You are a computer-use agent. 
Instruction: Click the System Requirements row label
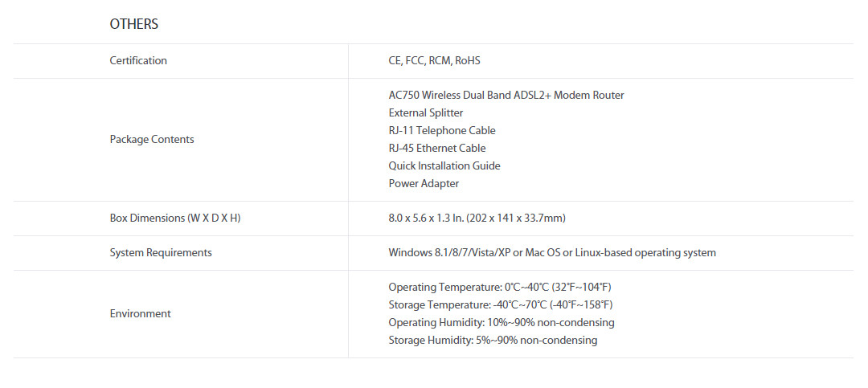(161, 252)
